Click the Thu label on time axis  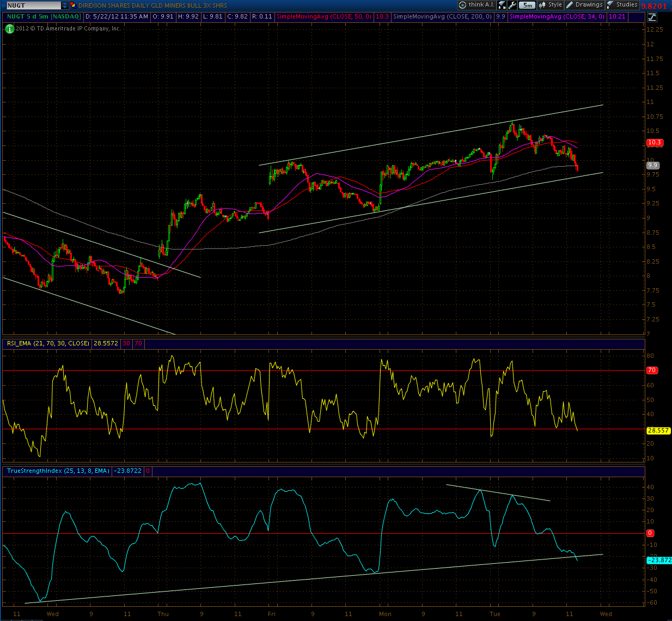pos(163,614)
